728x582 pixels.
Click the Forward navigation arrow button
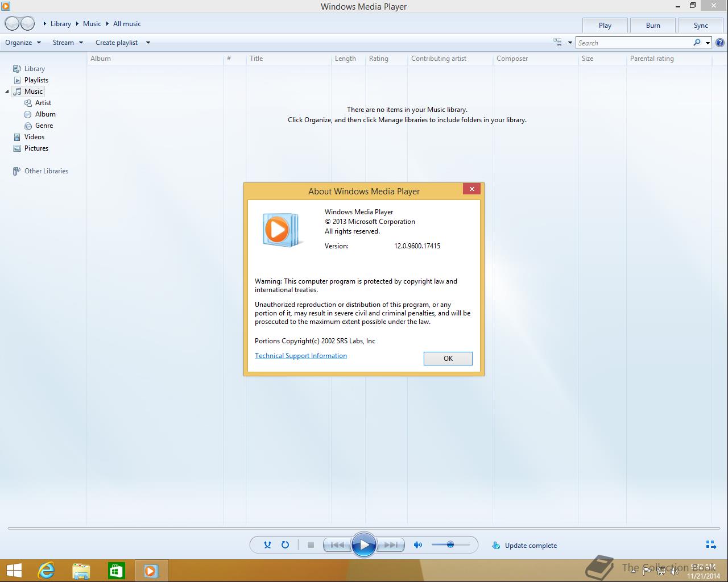click(x=27, y=24)
